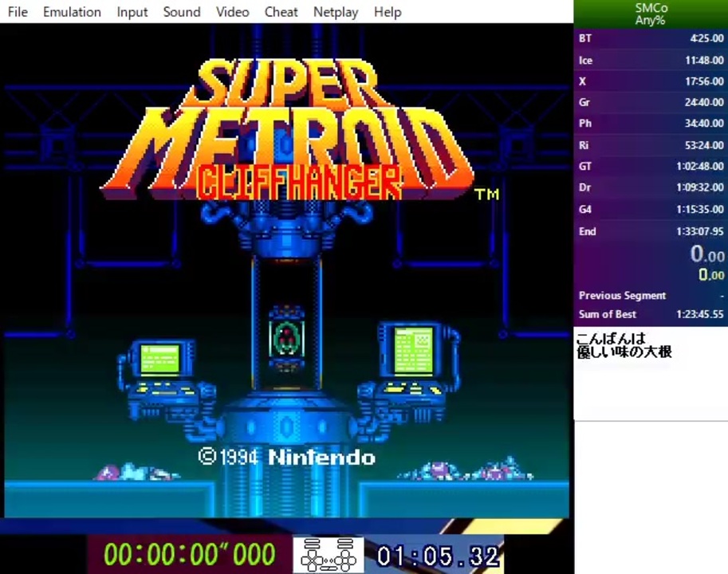Image resolution: width=728 pixels, height=574 pixels.
Task: Click the Previous Segment label
Action: point(622,296)
